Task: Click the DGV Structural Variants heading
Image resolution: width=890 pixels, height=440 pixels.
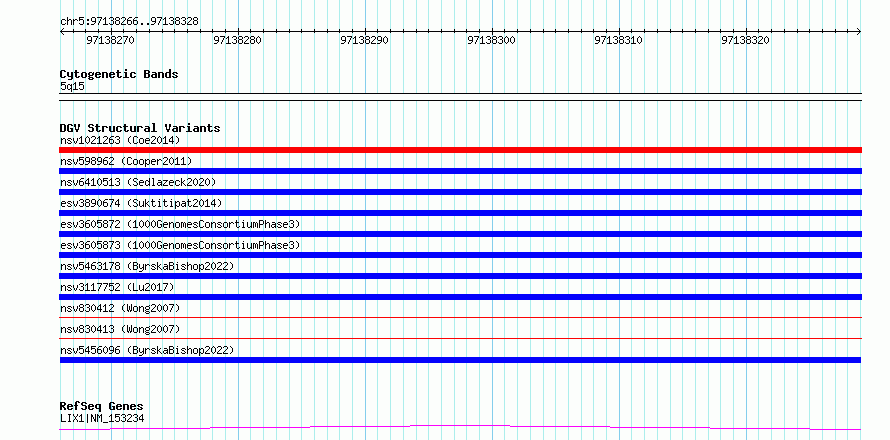Action: (x=140, y=128)
